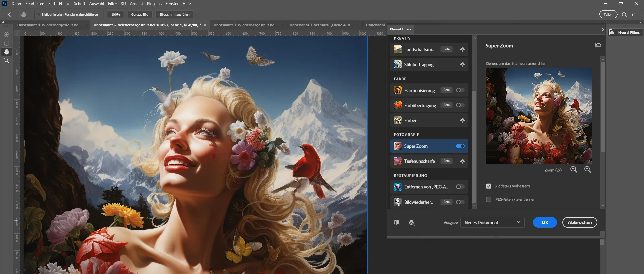This screenshot has width=644, height=274.
Task: Expand the left toolbar with double arrows
Action: (x=3, y=22)
